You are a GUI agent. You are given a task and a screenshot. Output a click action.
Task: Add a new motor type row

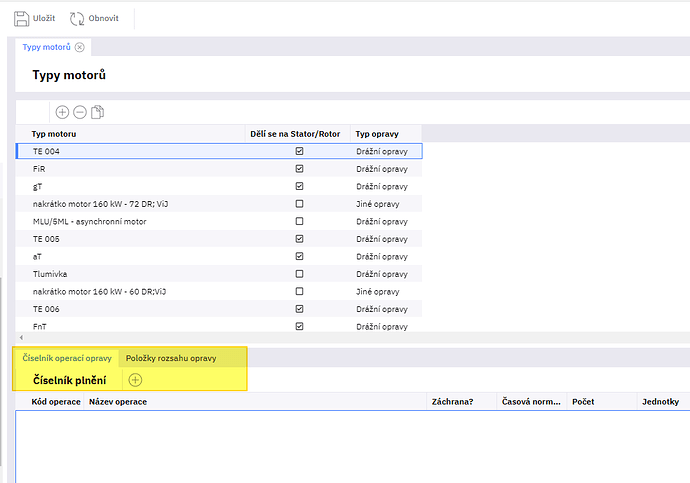tap(62, 113)
